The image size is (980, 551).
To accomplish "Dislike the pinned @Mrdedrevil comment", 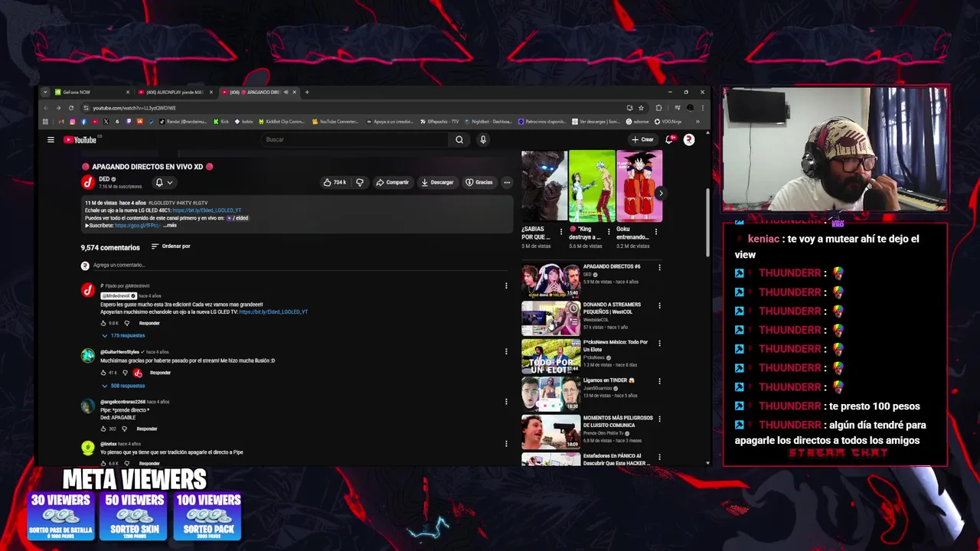I will coord(127,323).
